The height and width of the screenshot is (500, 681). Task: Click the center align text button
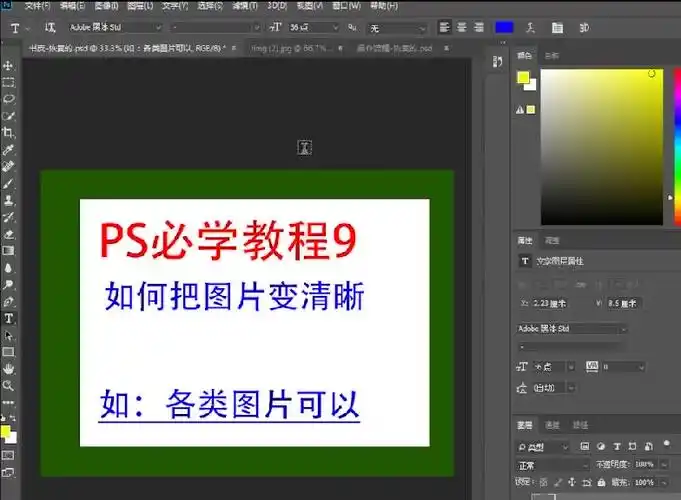point(462,27)
